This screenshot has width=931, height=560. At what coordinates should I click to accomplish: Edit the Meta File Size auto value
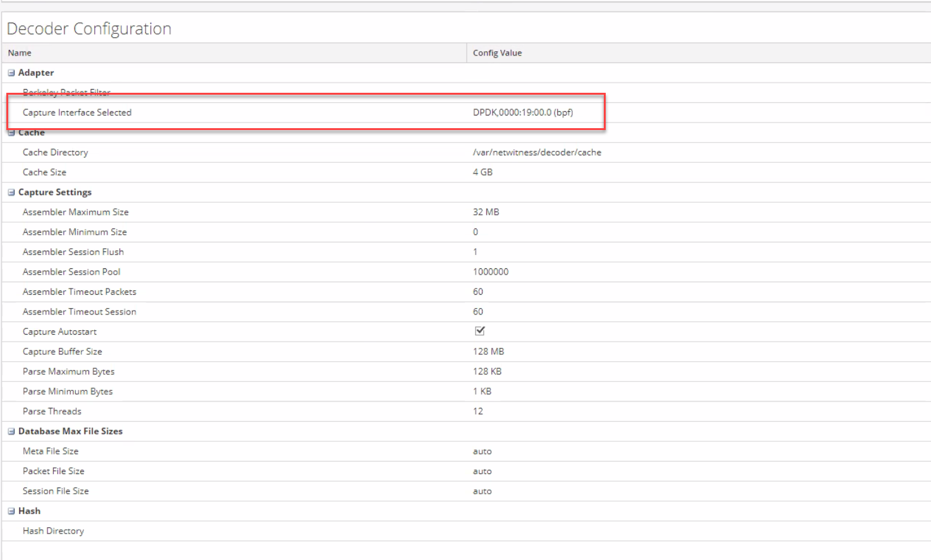[482, 451]
